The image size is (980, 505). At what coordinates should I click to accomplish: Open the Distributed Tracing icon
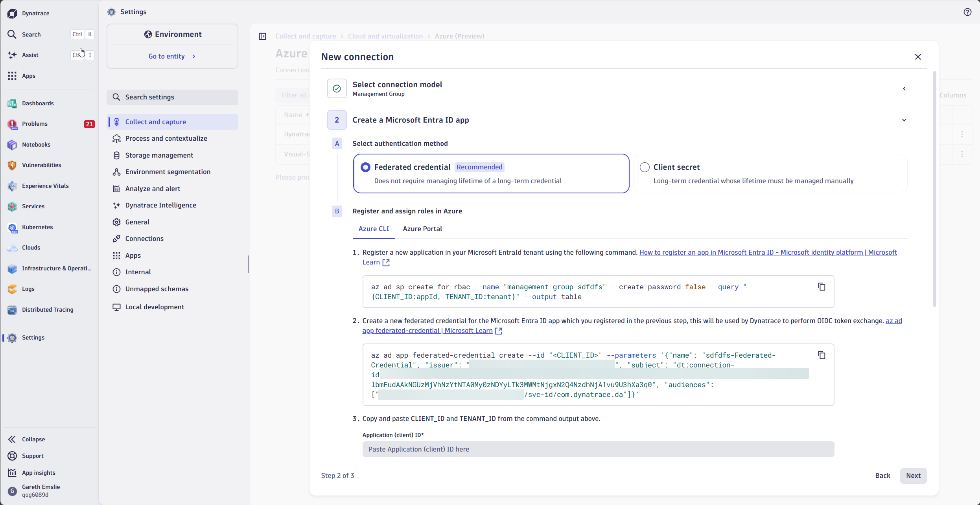[12, 310]
